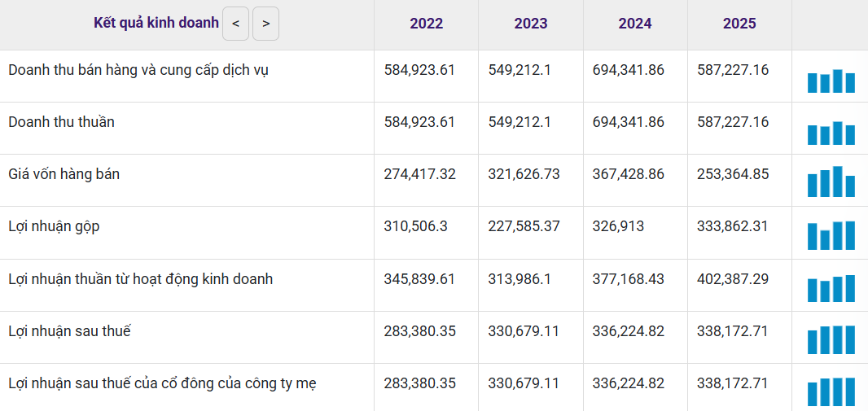Select the value 377,168.43

tap(629, 279)
